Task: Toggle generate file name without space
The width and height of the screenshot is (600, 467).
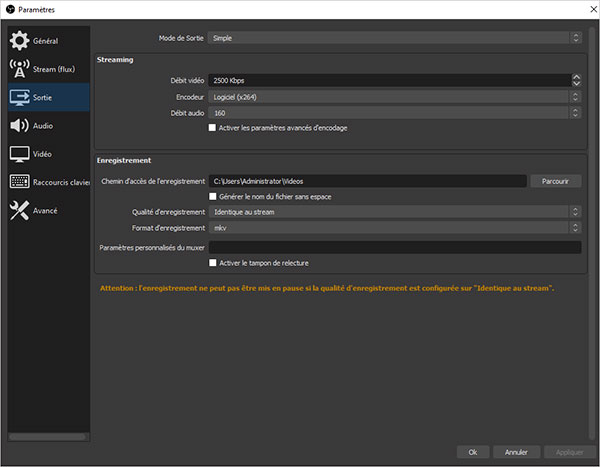Action: point(212,197)
